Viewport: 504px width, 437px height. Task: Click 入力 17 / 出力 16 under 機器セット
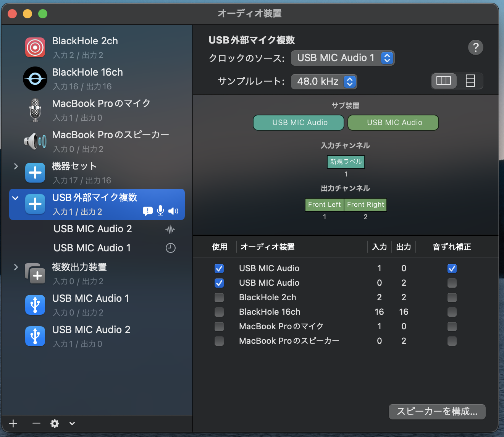coord(82,181)
